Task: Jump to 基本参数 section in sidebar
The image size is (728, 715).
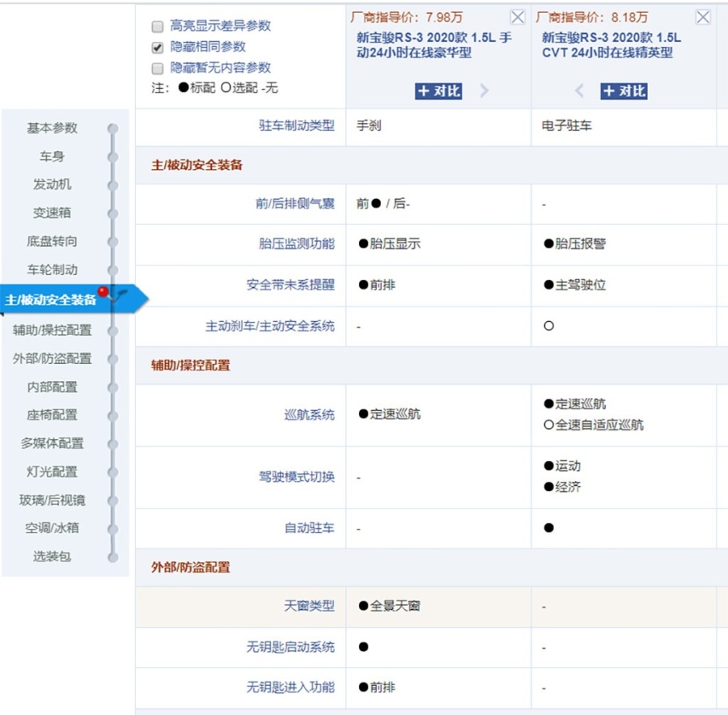Action: (x=52, y=127)
